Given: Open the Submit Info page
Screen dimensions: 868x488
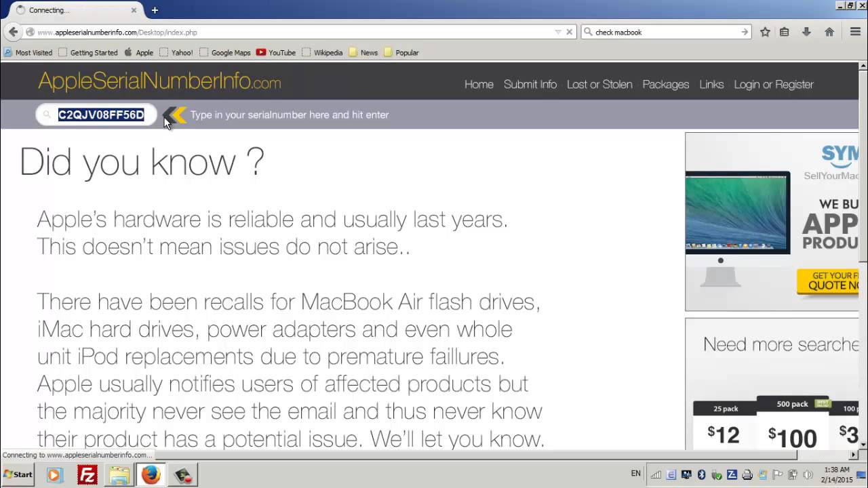Looking at the screenshot, I should [530, 84].
